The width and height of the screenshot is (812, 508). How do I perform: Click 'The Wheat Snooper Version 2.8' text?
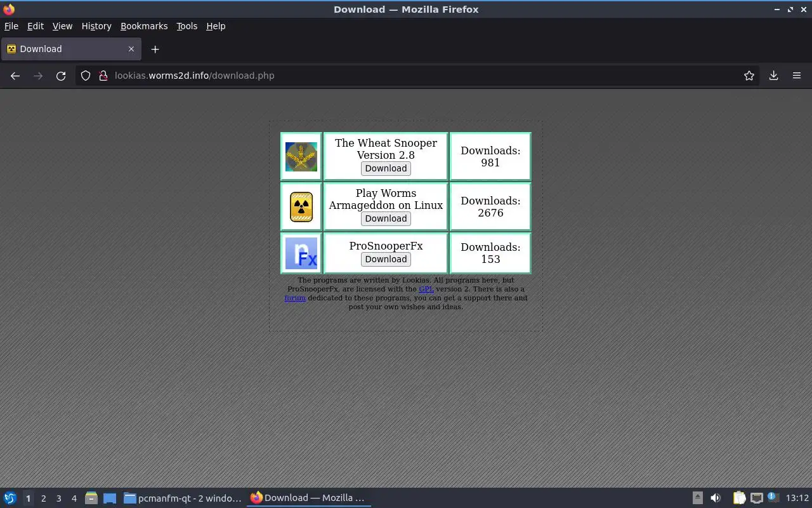386,149
